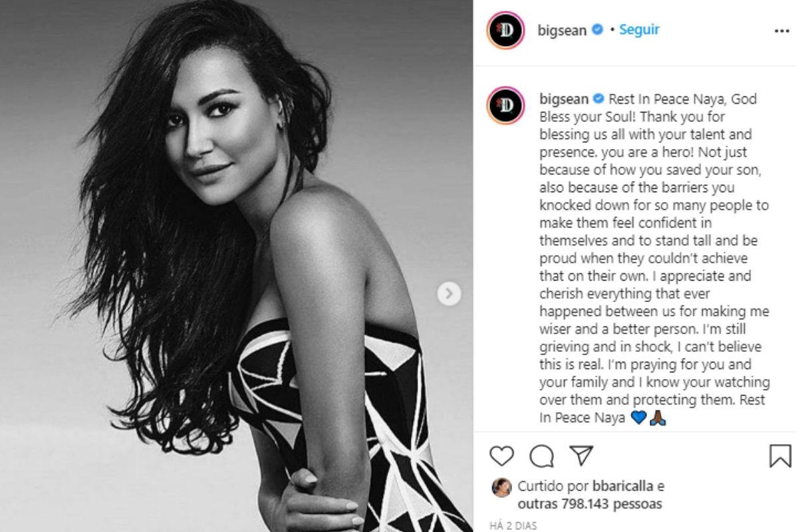The width and height of the screenshot is (798, 532).
Task: Share the post using the paper plane icon
Action: (581, 456)
